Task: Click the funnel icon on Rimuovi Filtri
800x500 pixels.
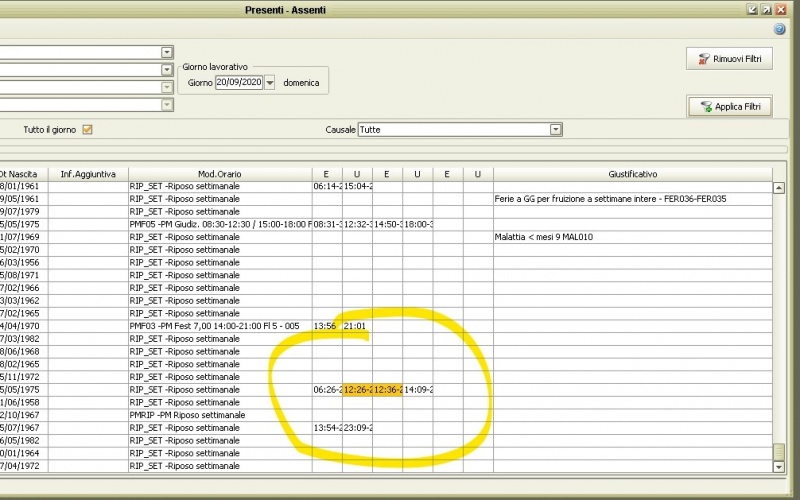Action: (x=704, y=59)
